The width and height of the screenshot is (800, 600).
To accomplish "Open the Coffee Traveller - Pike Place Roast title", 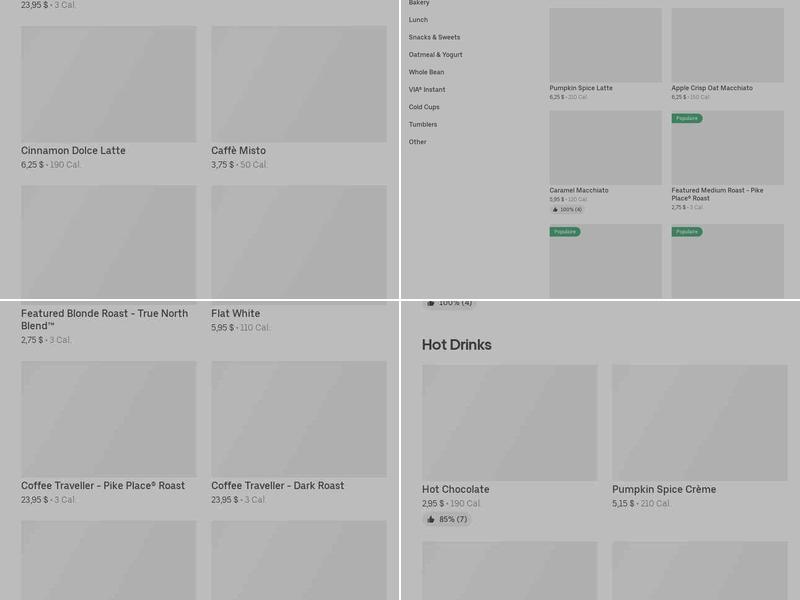I will coord(103,486).
